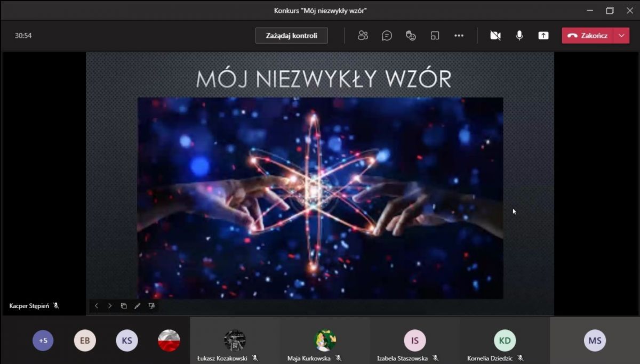Click the window title Konkurs "Mój niezwykły wzór"

pyautogui.click(x=321, y=10)
